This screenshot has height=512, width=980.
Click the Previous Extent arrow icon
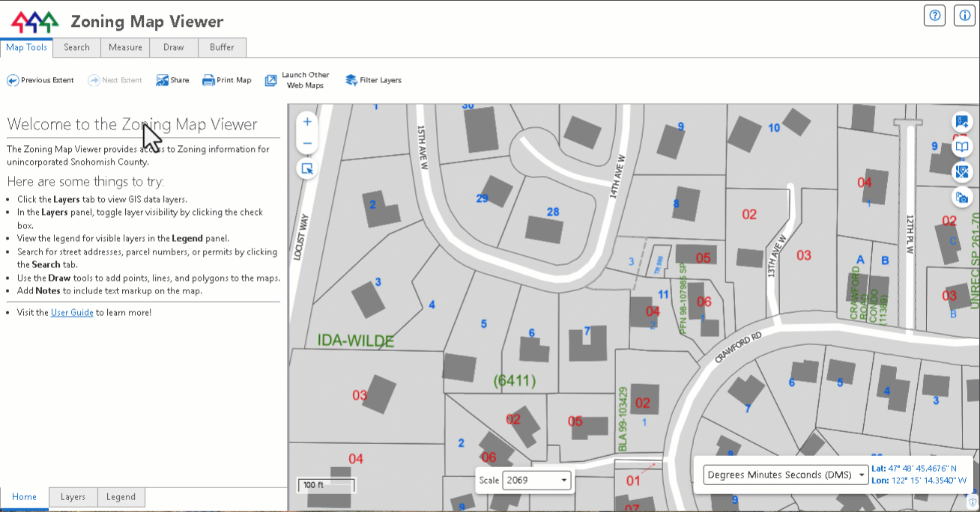pos(13,80)
